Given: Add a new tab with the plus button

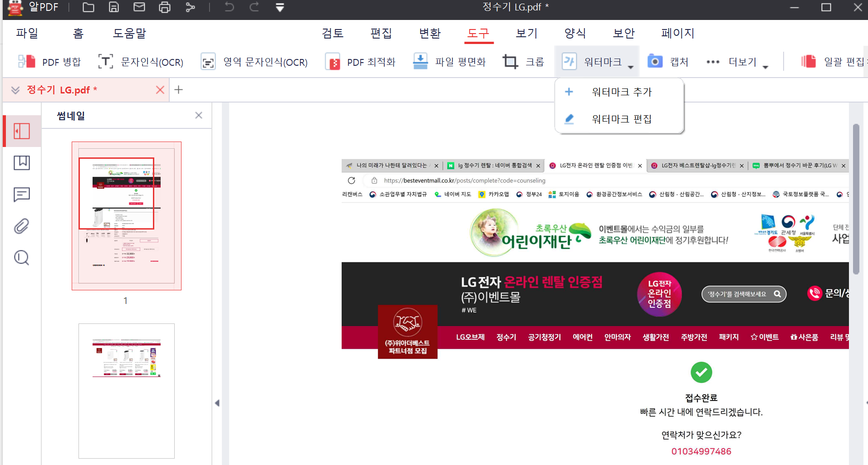Looking at the screenshot, I should point(179,90).
